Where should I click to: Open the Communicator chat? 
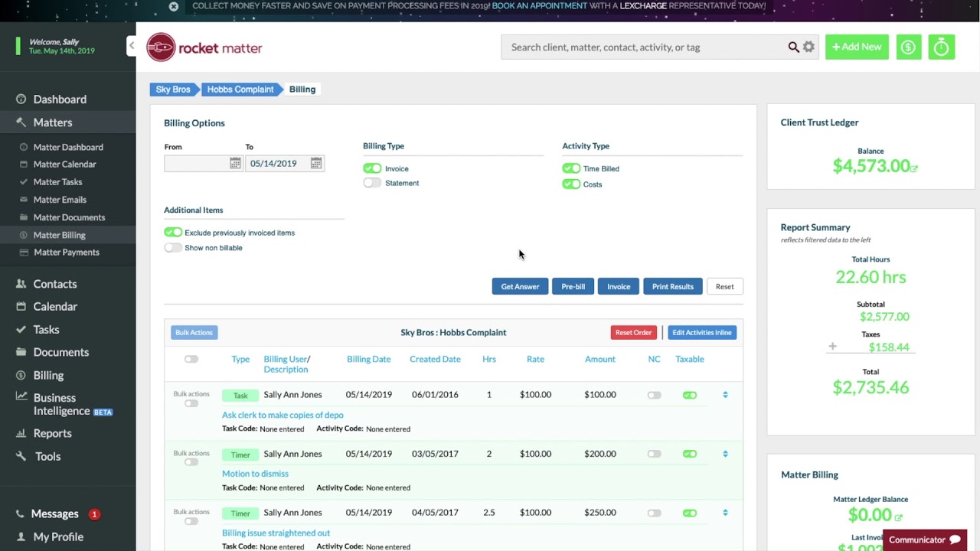[925, 540]
